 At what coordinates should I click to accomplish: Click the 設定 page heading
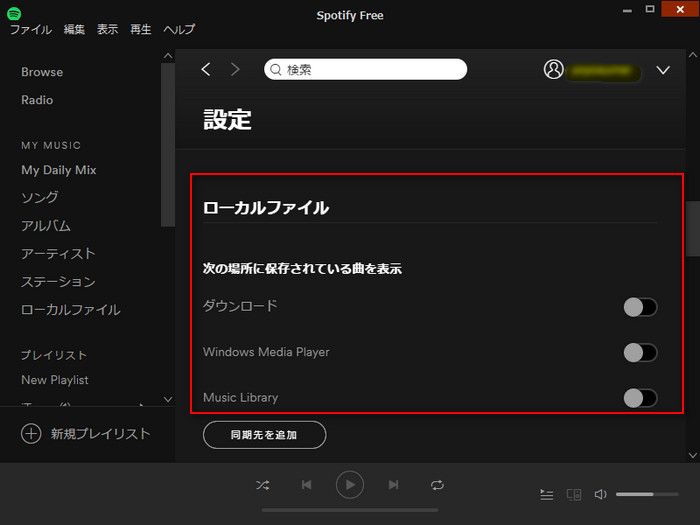pyautogui.click(x=227, y=120)
